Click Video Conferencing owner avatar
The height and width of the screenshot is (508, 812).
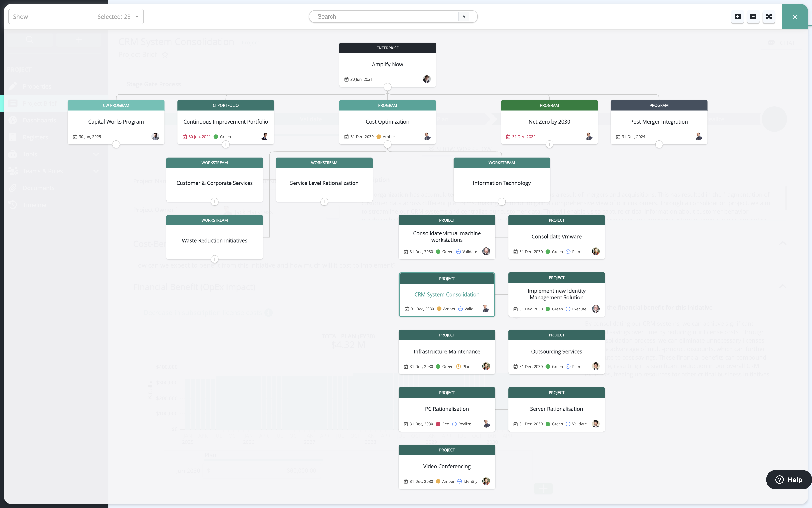[x=486, y=481]
